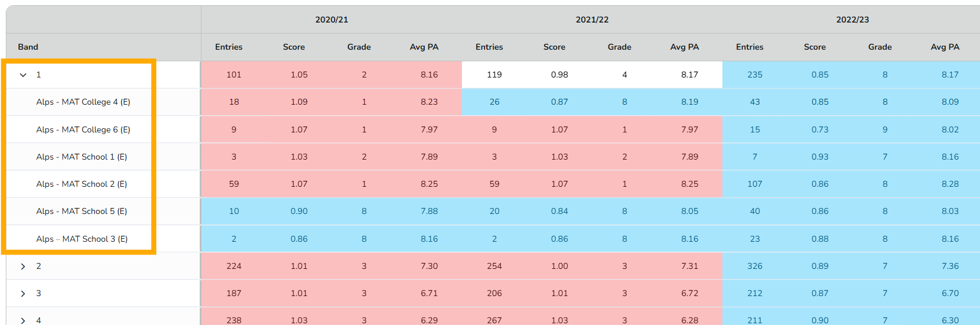
Task: Expand the Band 2 row chevron
Action: [x=23, y=266]
